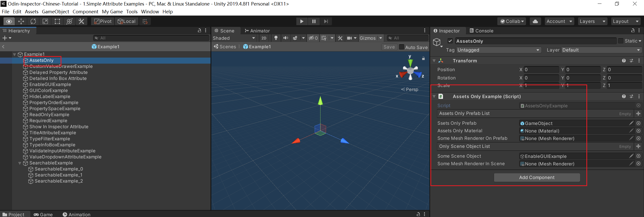Open the Game tab
This screenshot has height=217, width=644.
click(x=43, y=214)
